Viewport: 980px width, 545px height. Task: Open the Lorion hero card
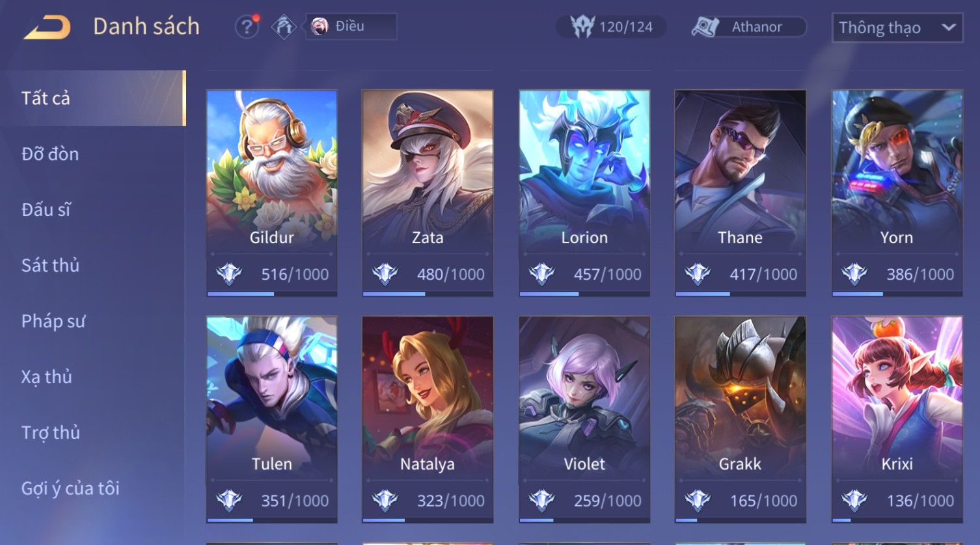point(584,193)
